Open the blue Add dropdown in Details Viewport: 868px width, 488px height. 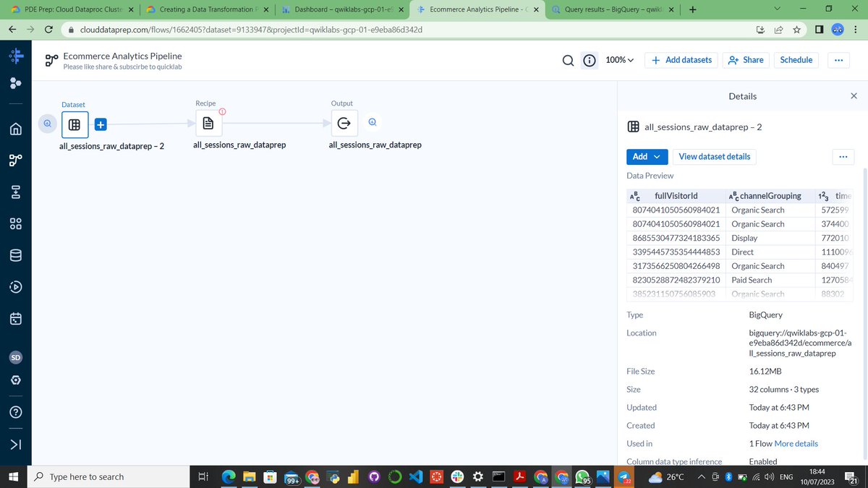pos(647,156)
